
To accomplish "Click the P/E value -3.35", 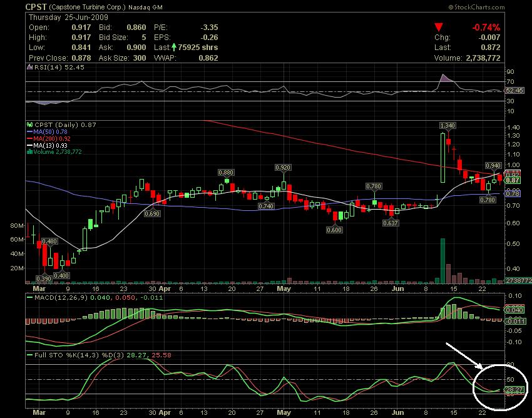I will (209, 28).
